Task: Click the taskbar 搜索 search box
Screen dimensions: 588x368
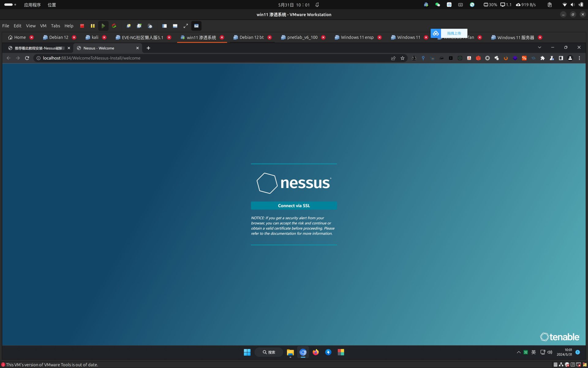Action: [x=269, y=352]
